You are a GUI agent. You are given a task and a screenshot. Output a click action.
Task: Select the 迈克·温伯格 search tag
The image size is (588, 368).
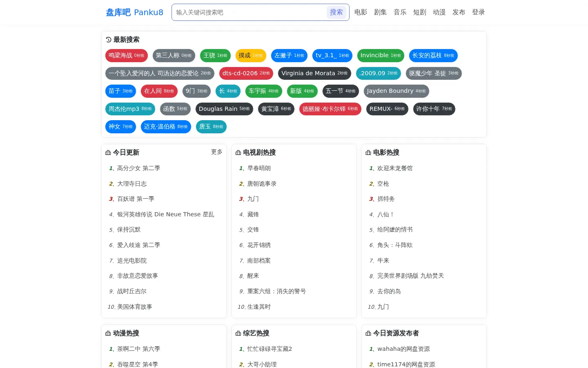tap(166, 127)
